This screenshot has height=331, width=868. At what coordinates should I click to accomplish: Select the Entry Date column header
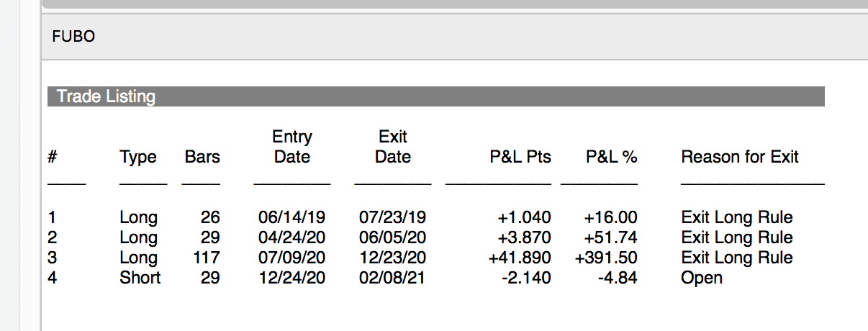pyautogui.click(x=292, y=147)
